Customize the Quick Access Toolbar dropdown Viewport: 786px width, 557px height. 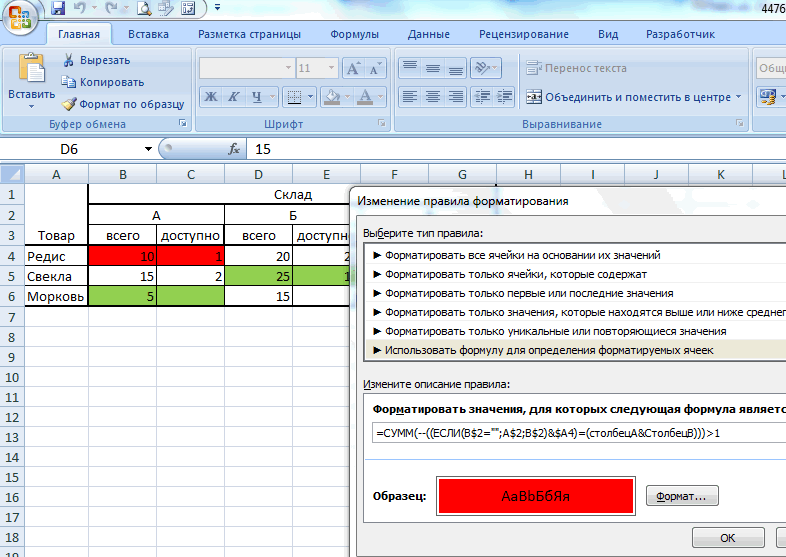click(217, 8)
